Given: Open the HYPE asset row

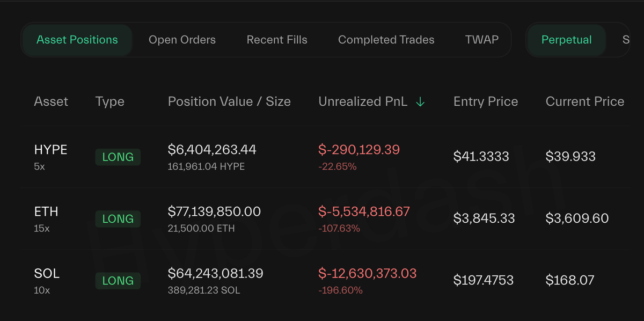Looking at the screenshot, I should tap(50, 150).
